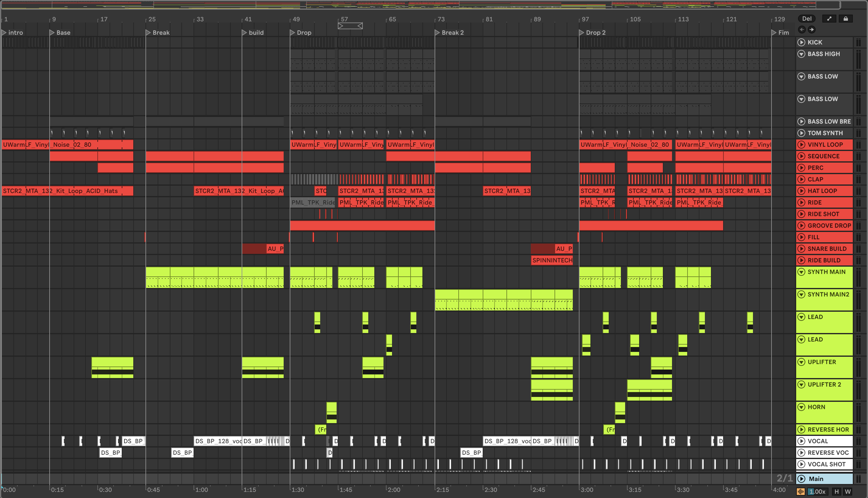
Task: Select the Drop 2 locator
Action: (x=593, y=33)
